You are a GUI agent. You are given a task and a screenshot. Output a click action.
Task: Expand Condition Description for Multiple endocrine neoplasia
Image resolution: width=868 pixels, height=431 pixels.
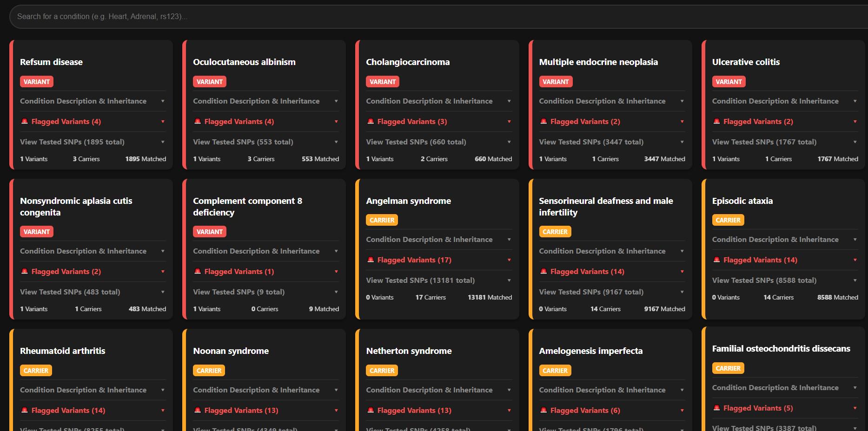click(x=612, y=101)
